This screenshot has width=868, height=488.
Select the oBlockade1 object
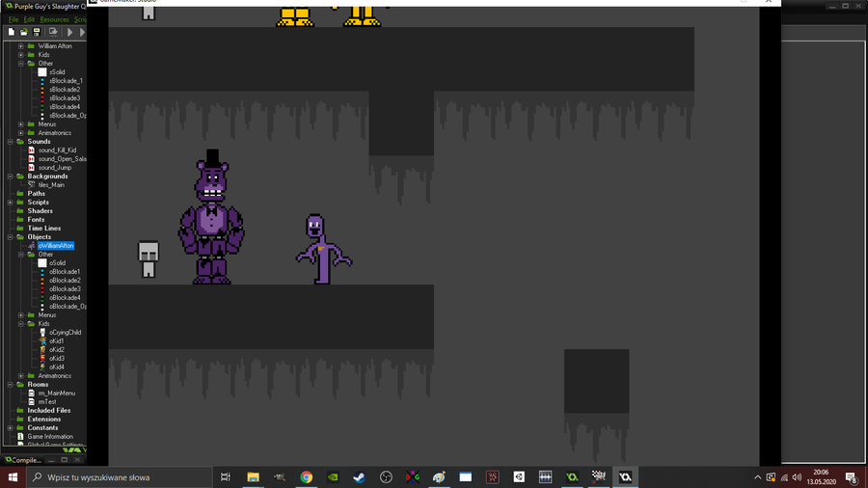(65, 272)
